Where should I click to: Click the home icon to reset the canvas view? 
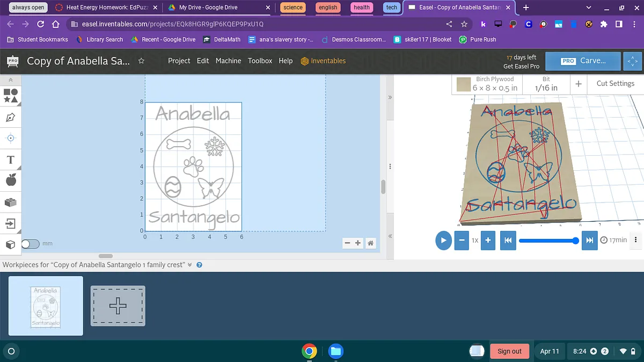(x=370, y=243)
